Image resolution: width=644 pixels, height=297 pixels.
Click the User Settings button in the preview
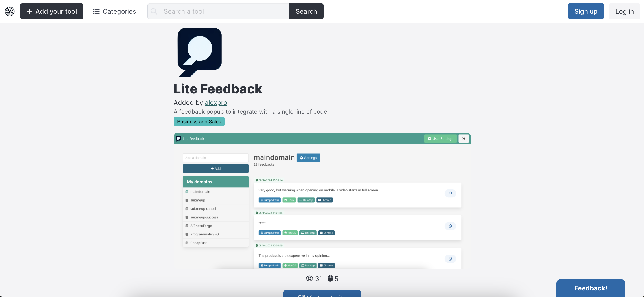coord(440,139)
